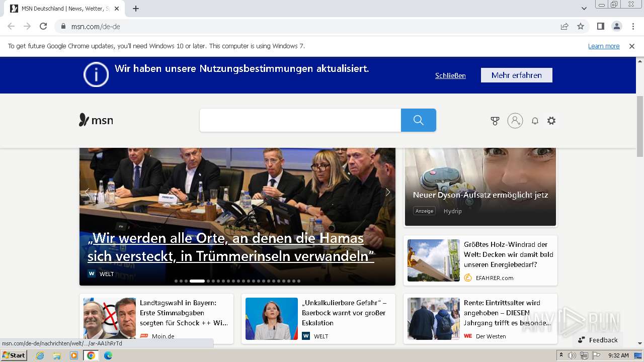
Task: Click the volume speaker tray icon
Action: pos(572,355)
